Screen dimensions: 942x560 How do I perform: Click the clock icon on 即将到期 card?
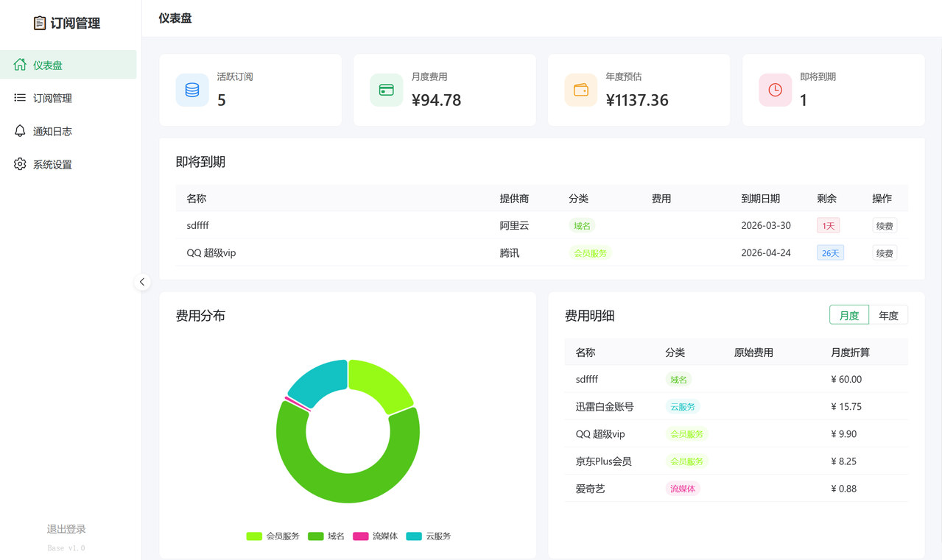click(x=776, y=90)
